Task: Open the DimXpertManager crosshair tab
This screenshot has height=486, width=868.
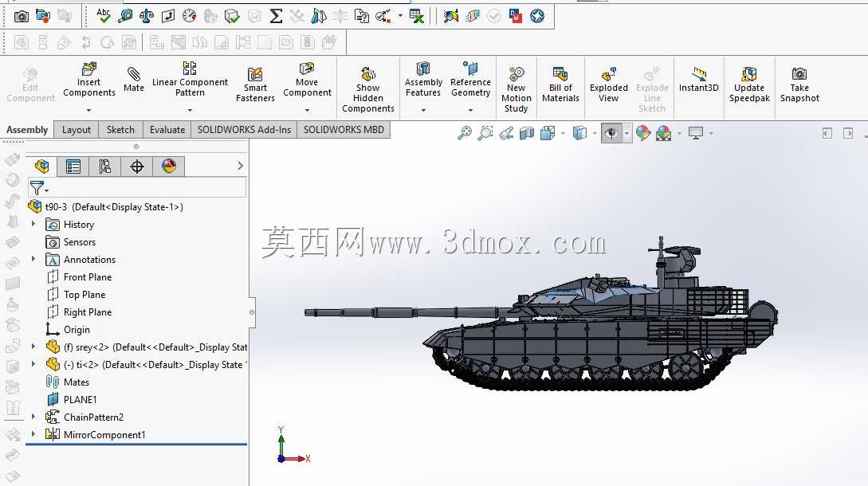Action: [x=137, y=166]
